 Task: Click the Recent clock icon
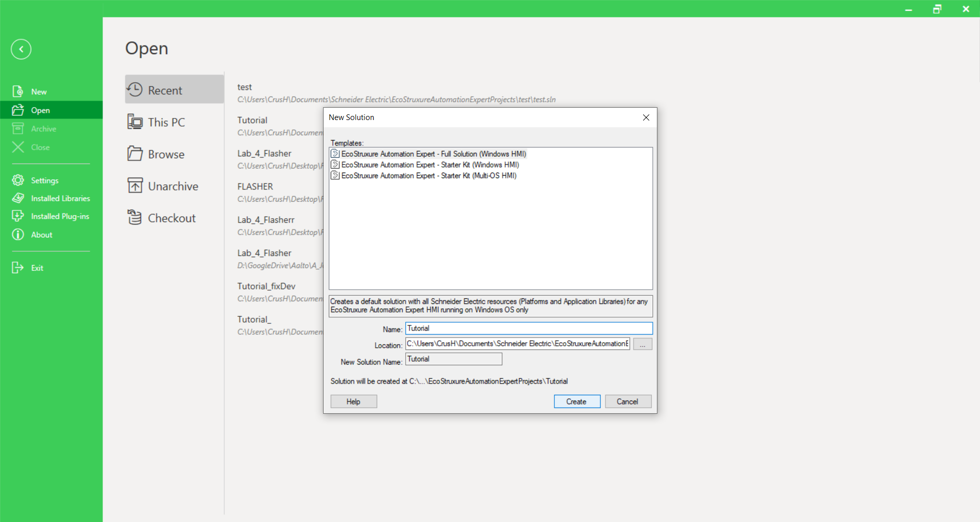[x=135, y=89]
